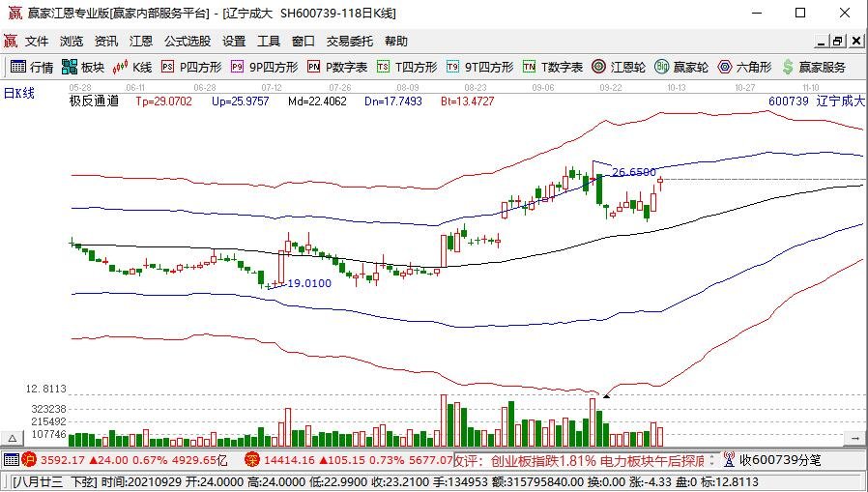This screenshot has width=868, height=492.
Task: Click the Tp=29.0702 channel value
Action: (x=164, y=101)
